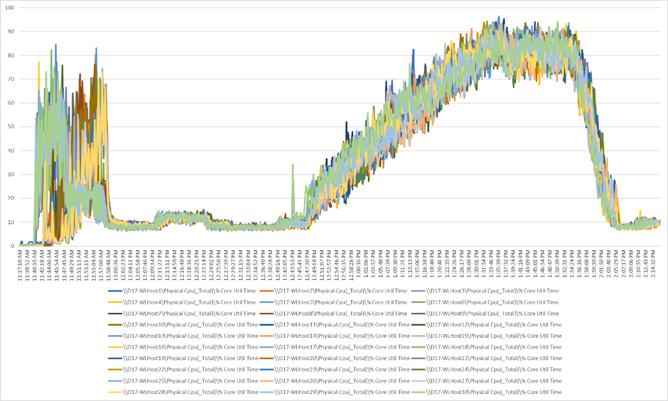Click the 100 label on the vertical axis
The width and height of the screenshot is (668, 401).
(9, 8)
